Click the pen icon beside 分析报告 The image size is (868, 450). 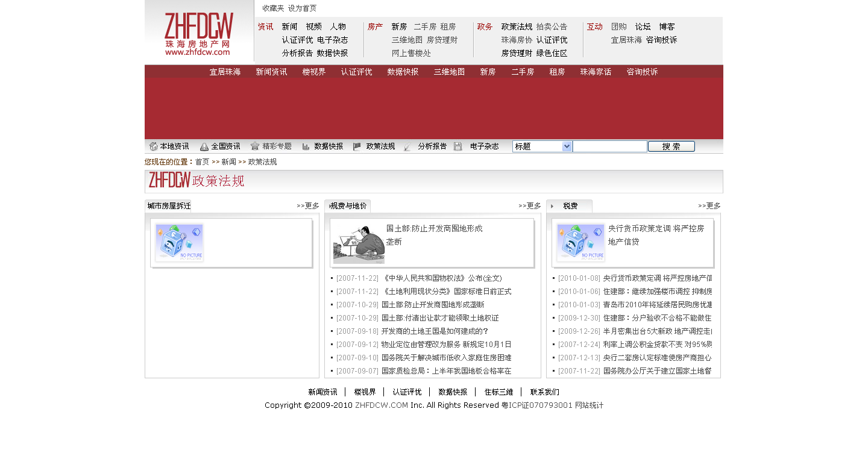(x=408, y=146)
